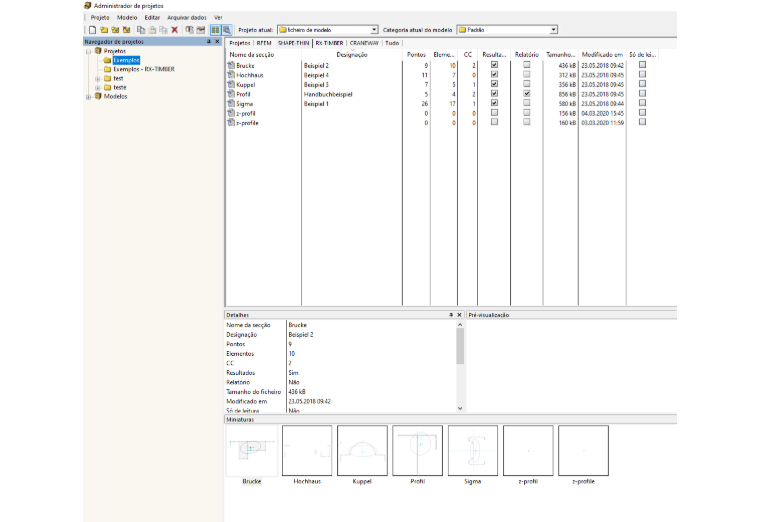Screen dimensions: 760x522
Task: Sort by Modificado em column header
Action: (602, 55)
